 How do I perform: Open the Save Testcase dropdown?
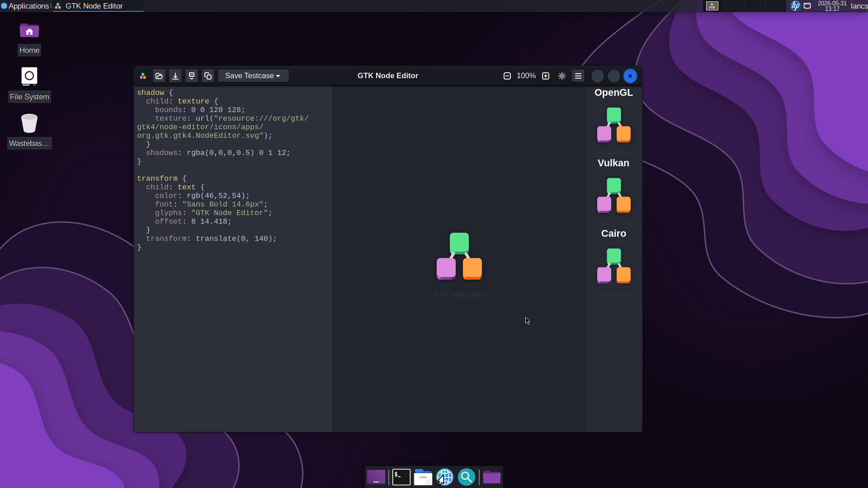(253, 76)
